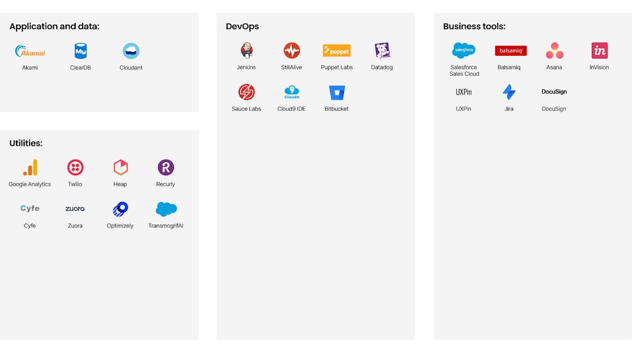Viewport: 644px width, 356px height.
Task: Select the StillAlive heartbeat icon
Action: coord(291,50)
